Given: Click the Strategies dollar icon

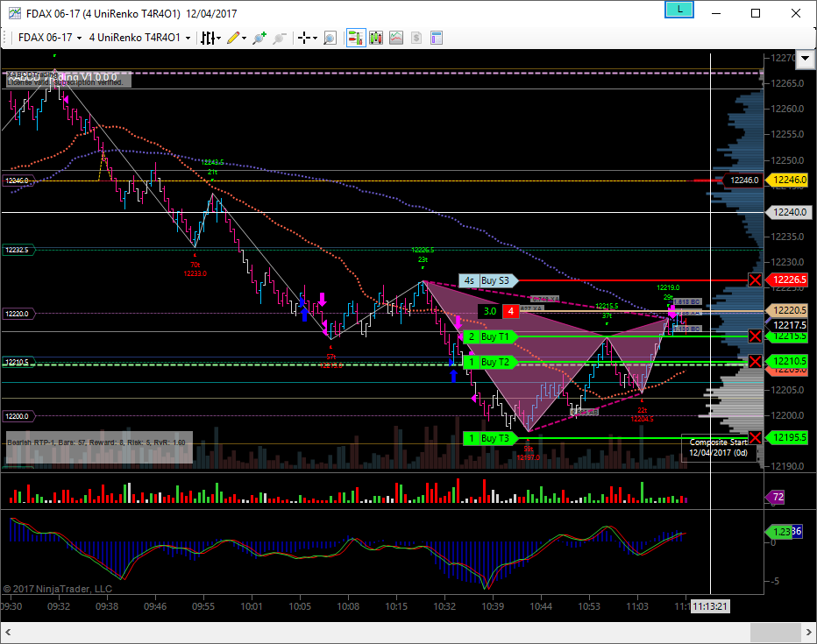Looking at the screenshot, I should point(416,38).
